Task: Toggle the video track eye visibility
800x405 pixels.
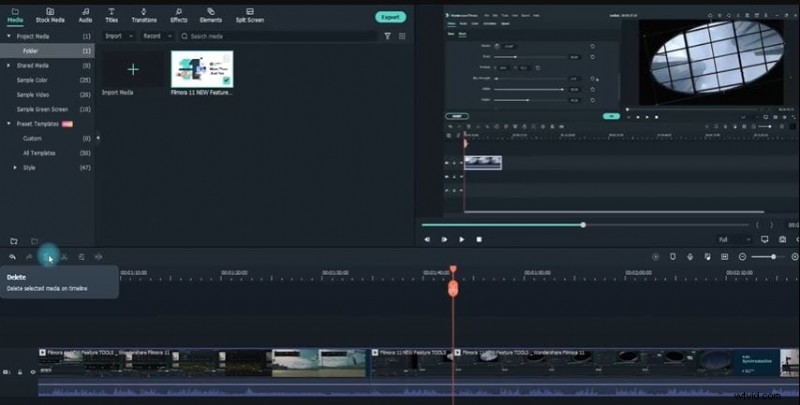Action: pyautogui.click(x=33, y=372)
